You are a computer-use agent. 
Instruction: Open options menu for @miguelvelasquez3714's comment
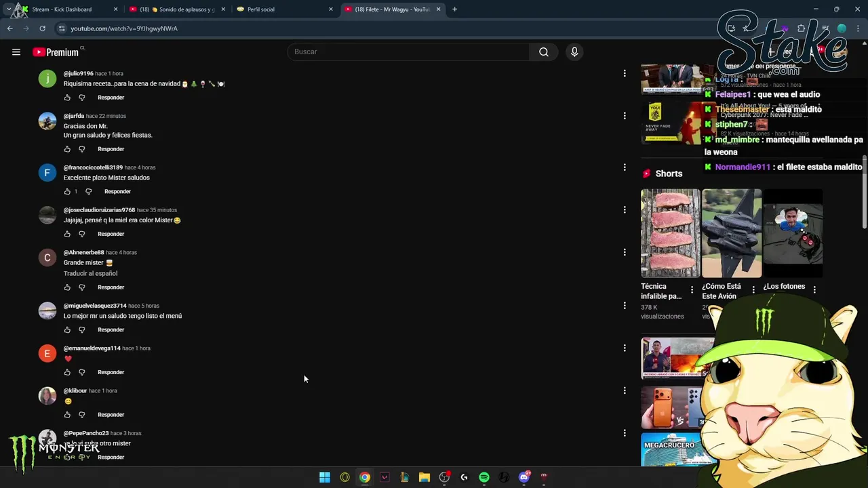625,306
